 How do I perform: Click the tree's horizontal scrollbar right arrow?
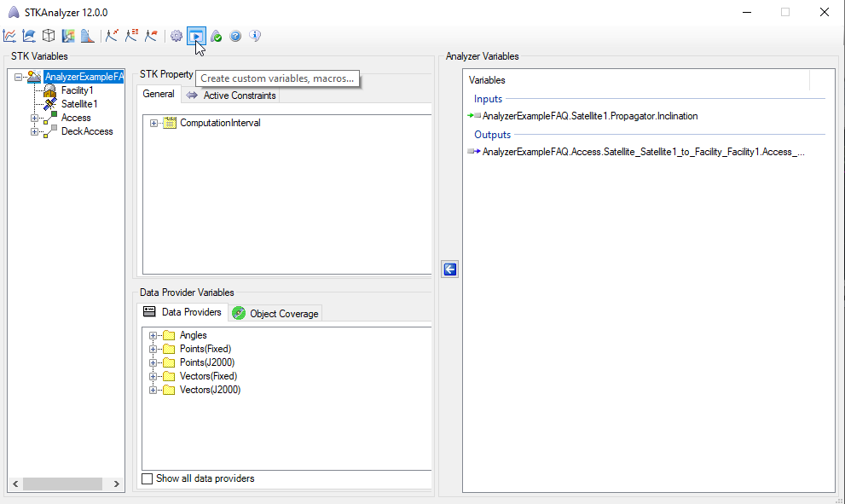pyautogui.click(x=117, y=484)
